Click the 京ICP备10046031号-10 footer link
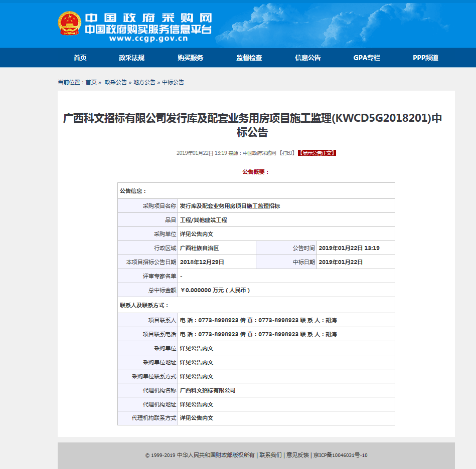The image size is (476, 469). point(340,455)
